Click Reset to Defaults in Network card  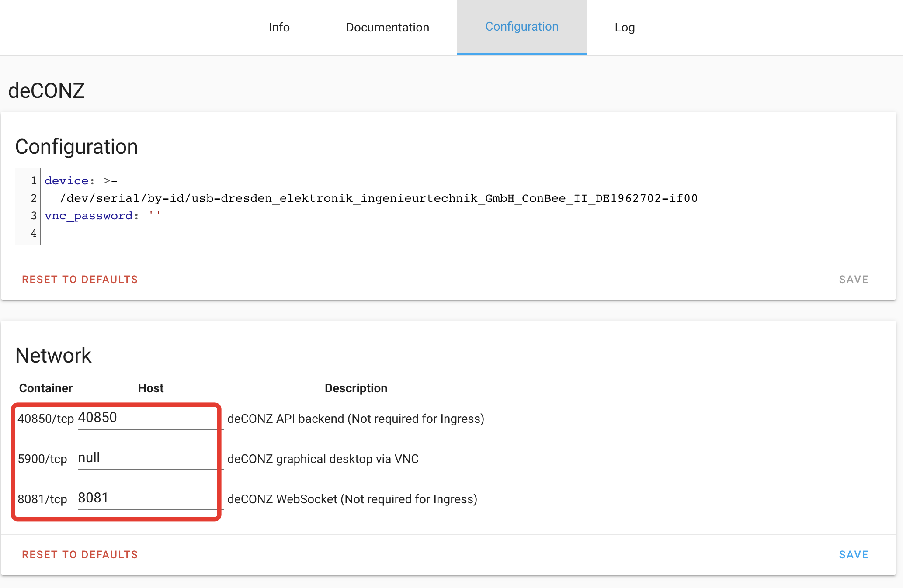click(80, 555)
